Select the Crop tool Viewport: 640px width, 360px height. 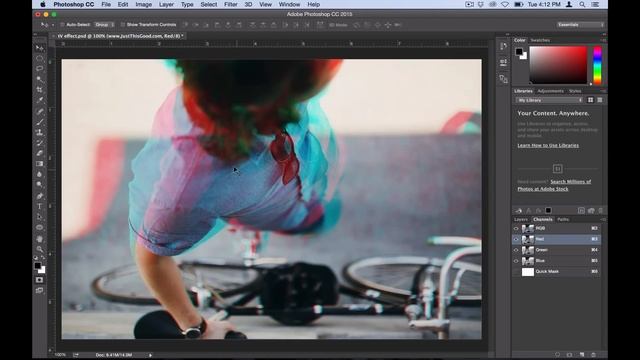40,90
